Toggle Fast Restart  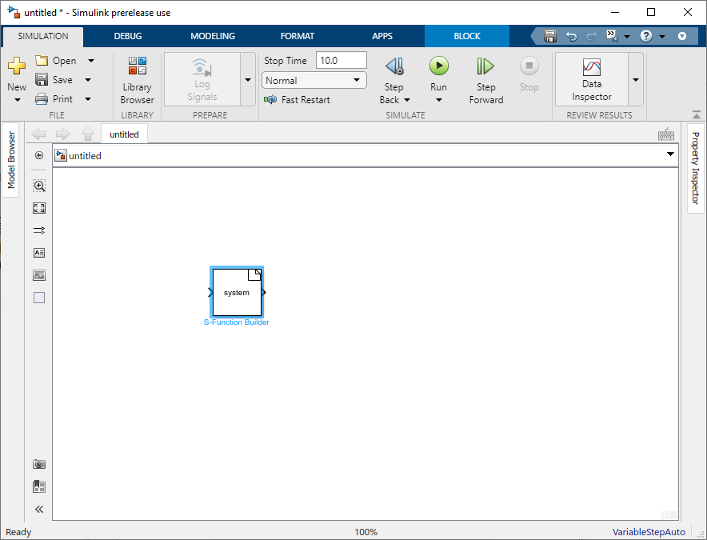(x=297, y=100)
